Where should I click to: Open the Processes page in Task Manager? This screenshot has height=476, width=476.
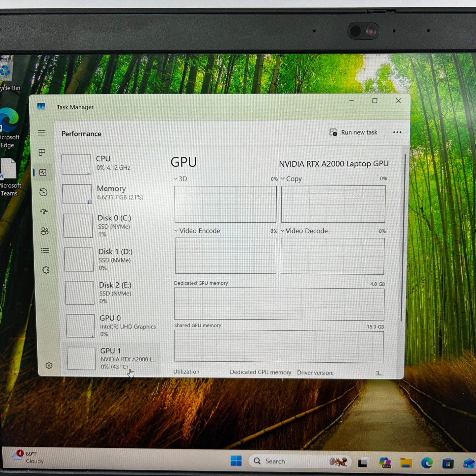click(42, 153)
